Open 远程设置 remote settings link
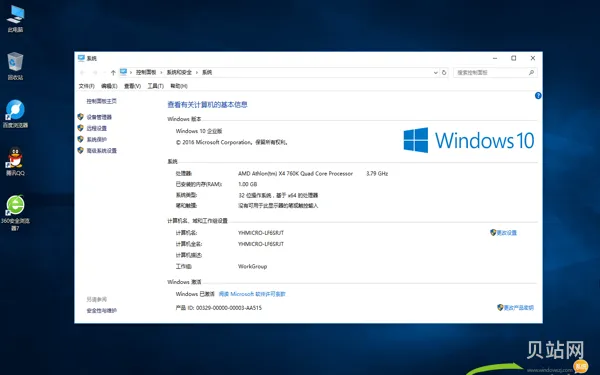600x375 pixels. (96, 128)
